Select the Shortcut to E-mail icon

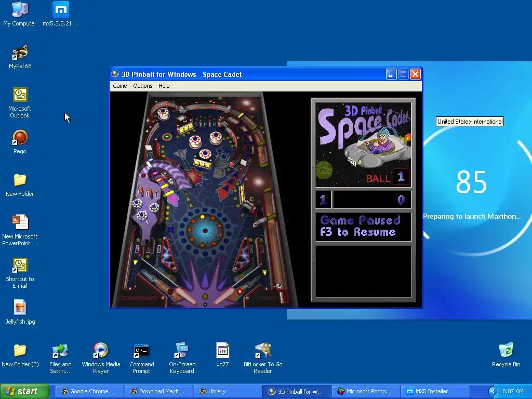point(20,273)
